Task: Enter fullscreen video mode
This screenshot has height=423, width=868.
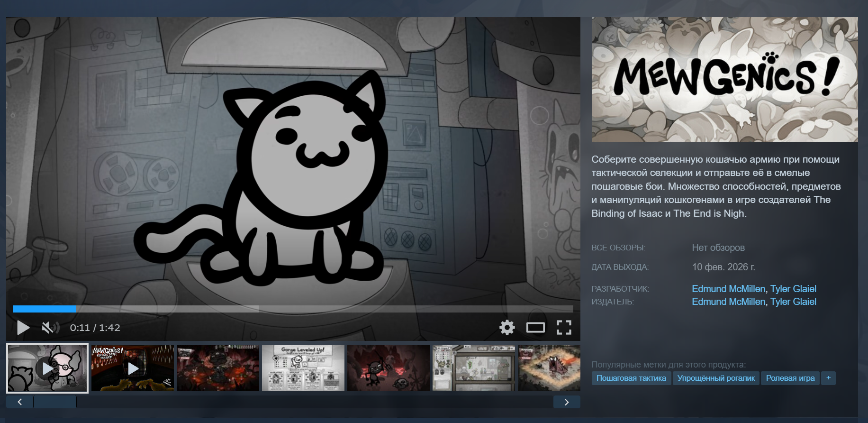Action: [x=564, y=327]
